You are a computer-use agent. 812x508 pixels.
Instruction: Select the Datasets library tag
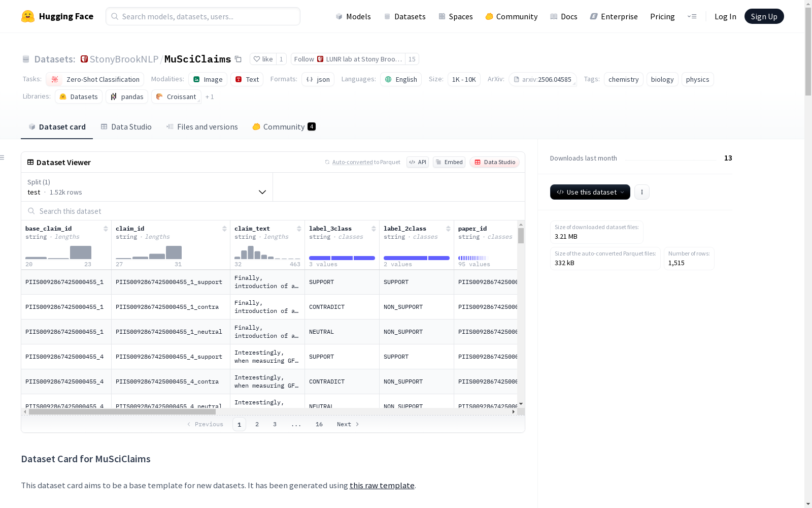click(79, 97)
